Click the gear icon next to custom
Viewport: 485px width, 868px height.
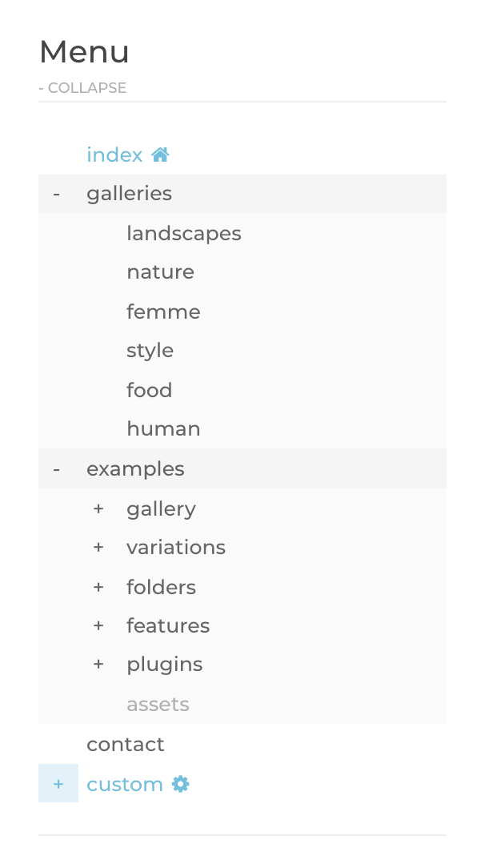coord(181,784)
